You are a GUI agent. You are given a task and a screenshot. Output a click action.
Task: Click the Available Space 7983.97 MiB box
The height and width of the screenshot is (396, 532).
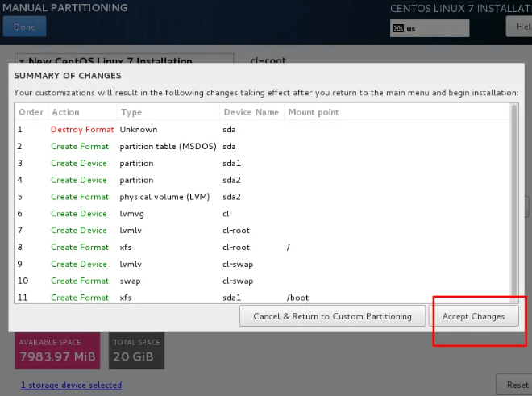[57, 351]
